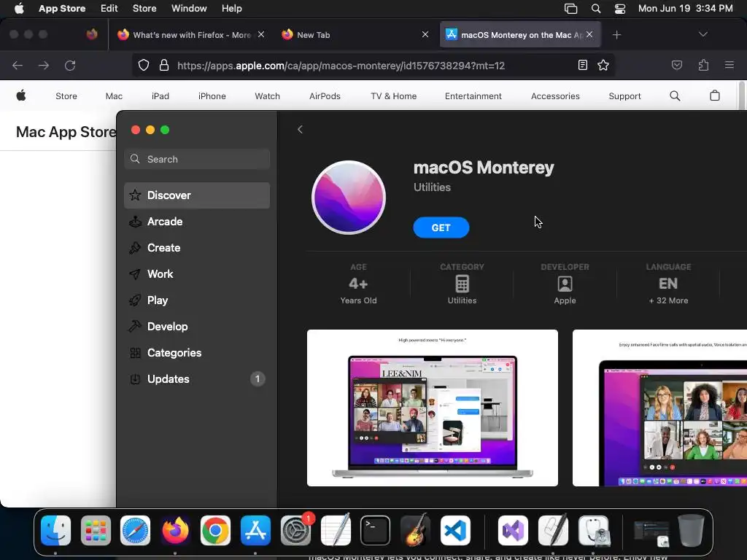Click the Spotlight search icon in menu bar
Image resolution: width=747 pixels, height=560 pixels.
pyautogui.click(x=595, y=9)
